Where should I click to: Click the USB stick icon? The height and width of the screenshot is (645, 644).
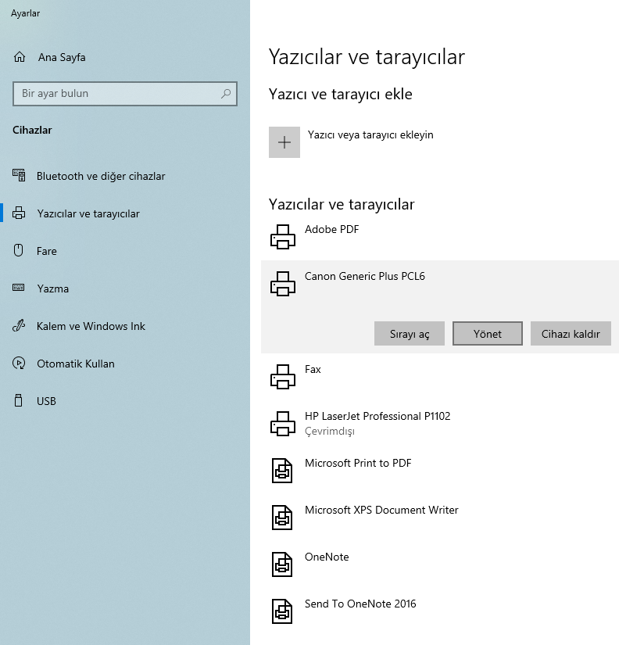point(19,400)
